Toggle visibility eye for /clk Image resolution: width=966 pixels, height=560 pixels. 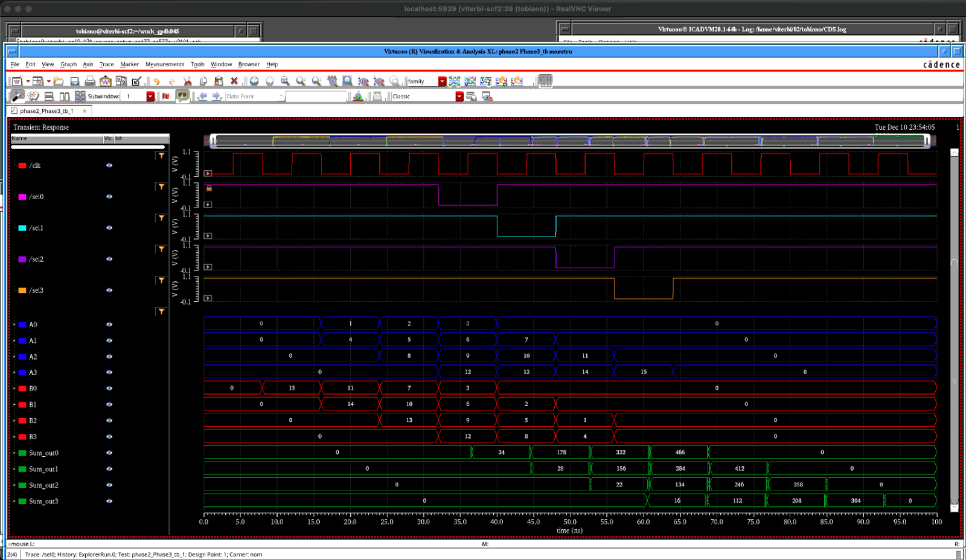click(109, 165)
